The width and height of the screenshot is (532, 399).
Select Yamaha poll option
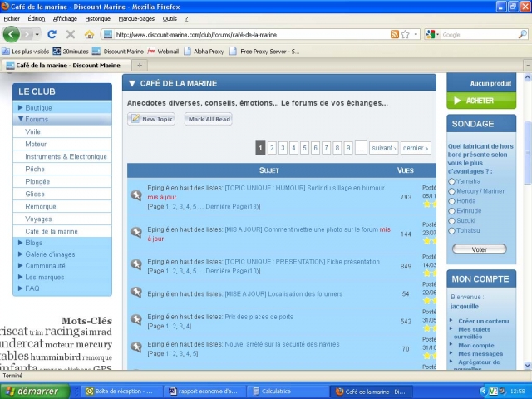(451, 181)
